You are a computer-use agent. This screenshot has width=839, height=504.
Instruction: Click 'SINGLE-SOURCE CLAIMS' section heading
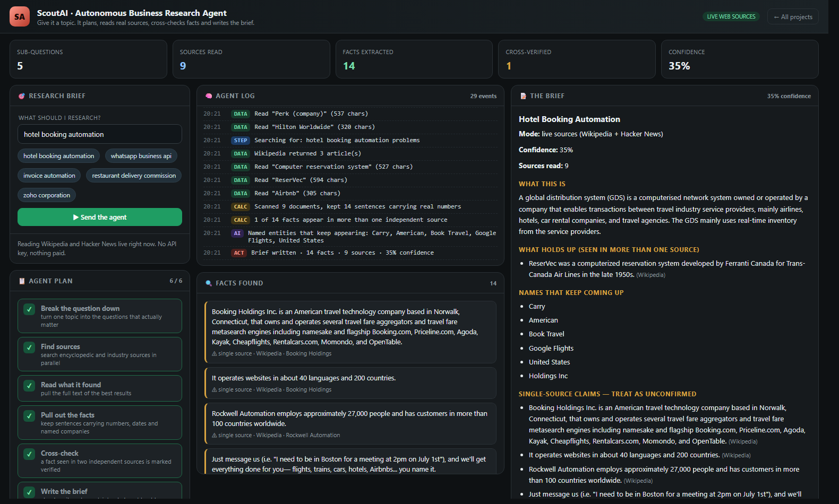click(x=607, y=394)
